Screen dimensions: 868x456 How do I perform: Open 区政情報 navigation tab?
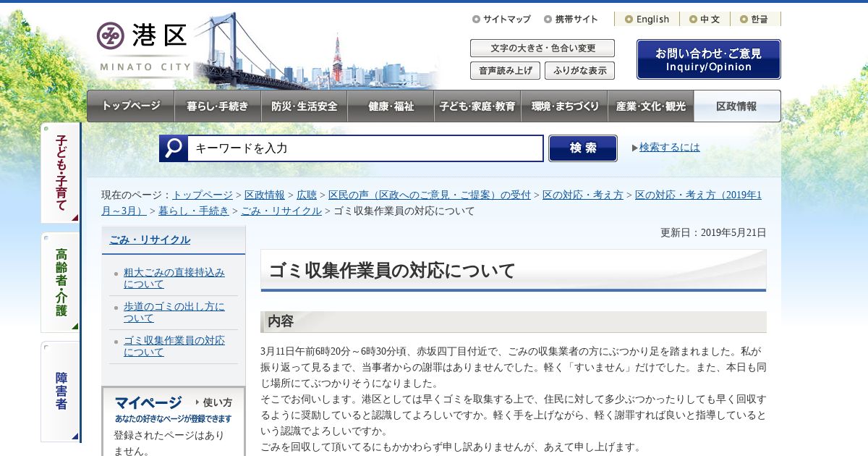[737, 106]
